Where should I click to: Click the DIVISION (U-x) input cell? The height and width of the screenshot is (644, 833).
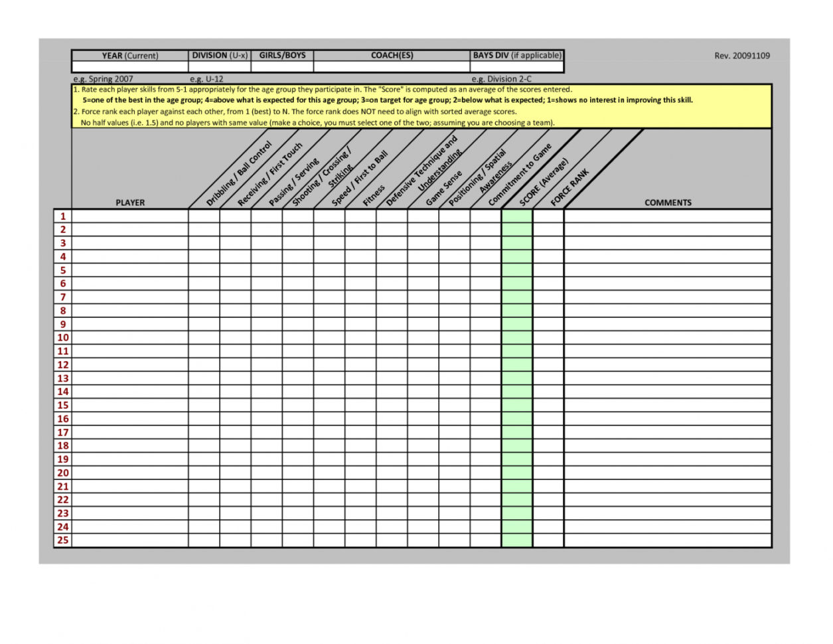pyautogui.click(x=219, y=66)
